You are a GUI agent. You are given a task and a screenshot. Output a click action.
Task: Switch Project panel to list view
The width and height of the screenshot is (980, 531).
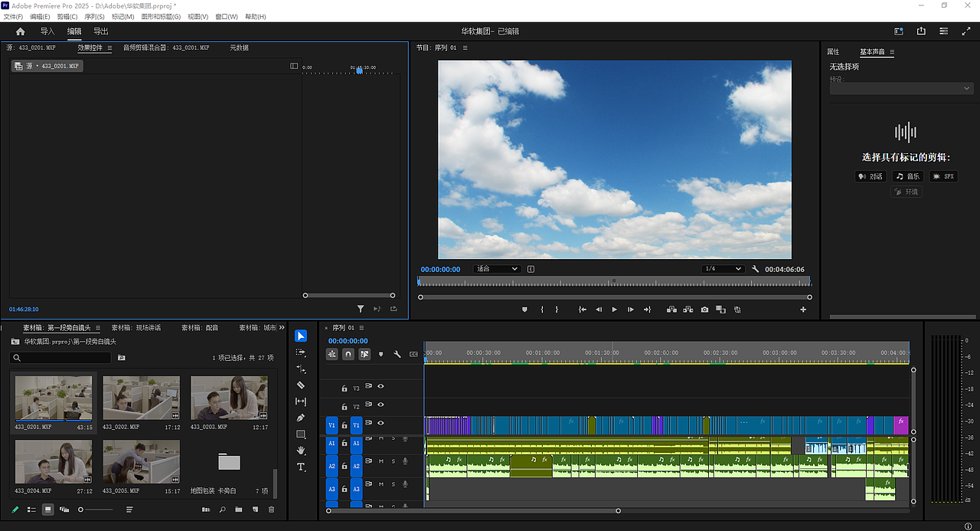coord(31,510)
